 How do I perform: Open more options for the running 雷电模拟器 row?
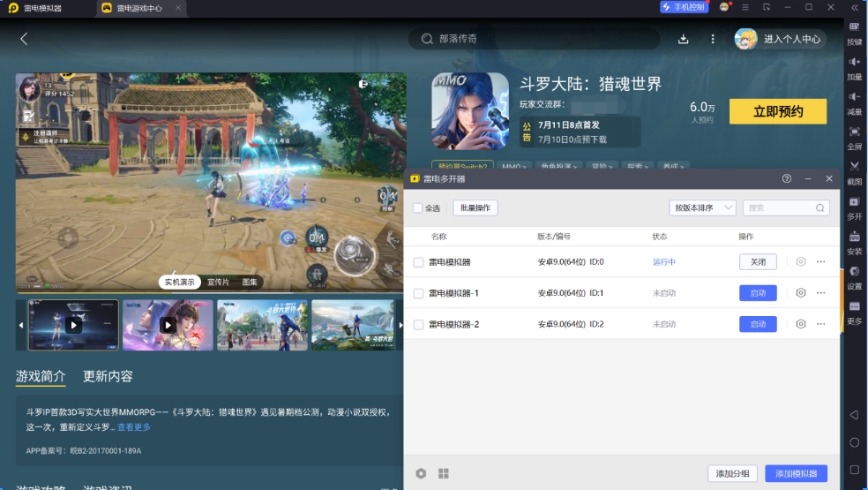821,261
